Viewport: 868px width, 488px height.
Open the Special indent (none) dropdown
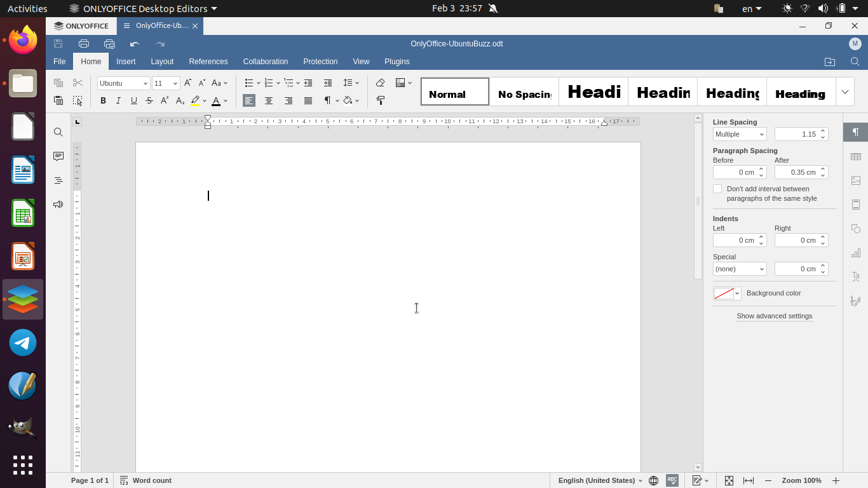[x=740, y=269]
